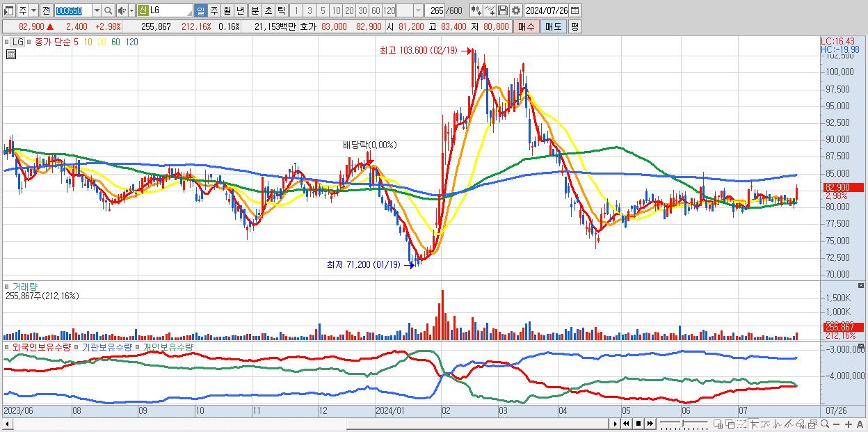Screen dimensions: 868x432
Task: Click the chart copy window icon
Action: click(x=812, y=424)
